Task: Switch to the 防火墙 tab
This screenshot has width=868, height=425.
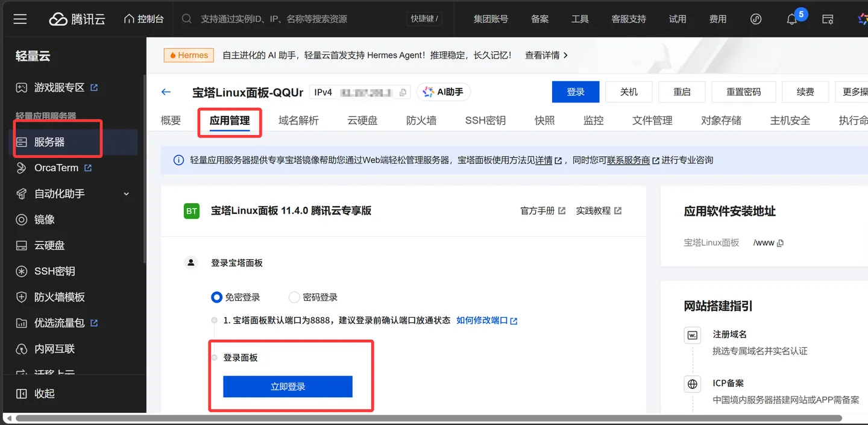Action: [421, 121]
